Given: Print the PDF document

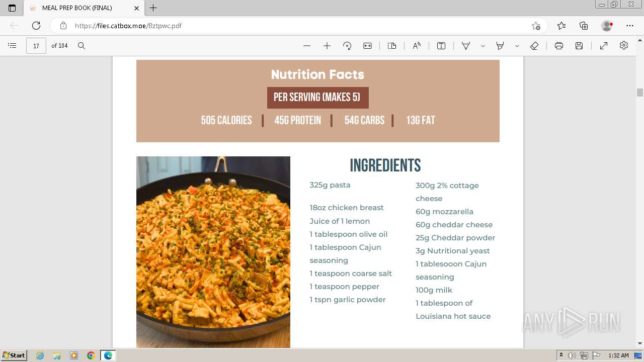Looking at the screenshot, I should click(559, 46).
